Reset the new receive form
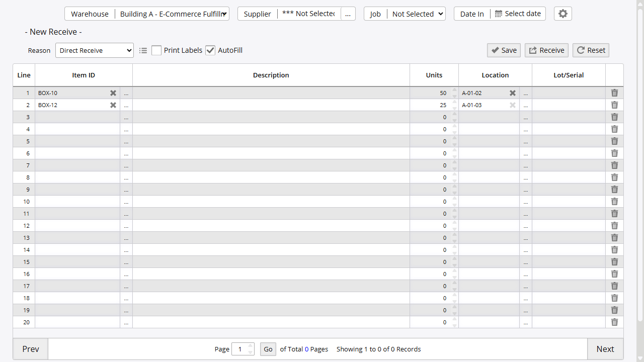This screenshot has height=362, width=644. 591,50
